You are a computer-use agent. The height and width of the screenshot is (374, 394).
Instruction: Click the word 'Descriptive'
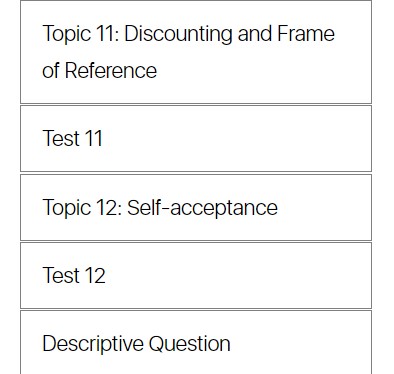93,344
